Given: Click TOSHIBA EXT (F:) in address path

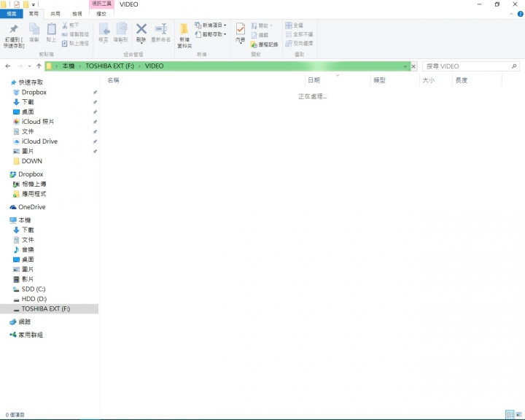Looking at the screenshot, I should 109,66.
